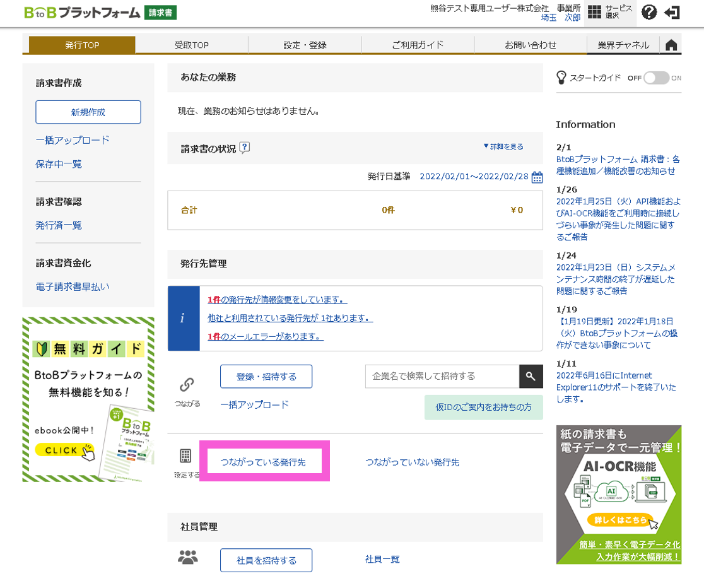Click the 次郎 user name link
704x588 pixels.
coord(572,18)
